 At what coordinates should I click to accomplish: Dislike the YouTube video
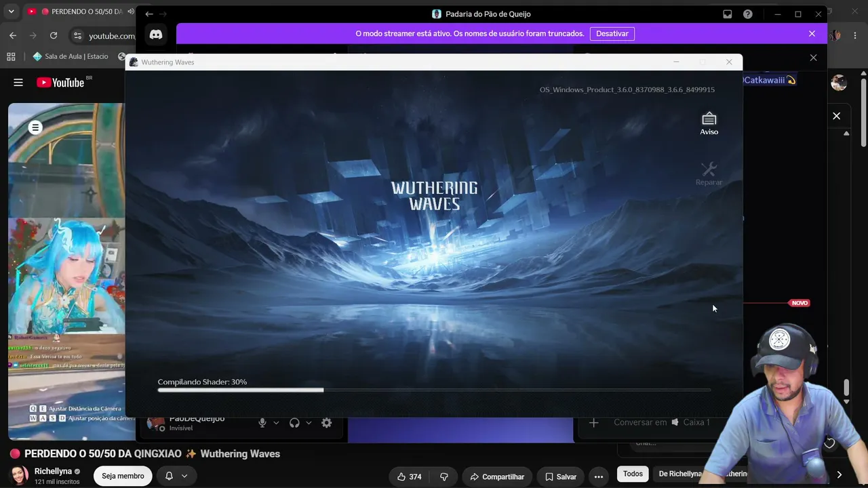click(444, 476)
